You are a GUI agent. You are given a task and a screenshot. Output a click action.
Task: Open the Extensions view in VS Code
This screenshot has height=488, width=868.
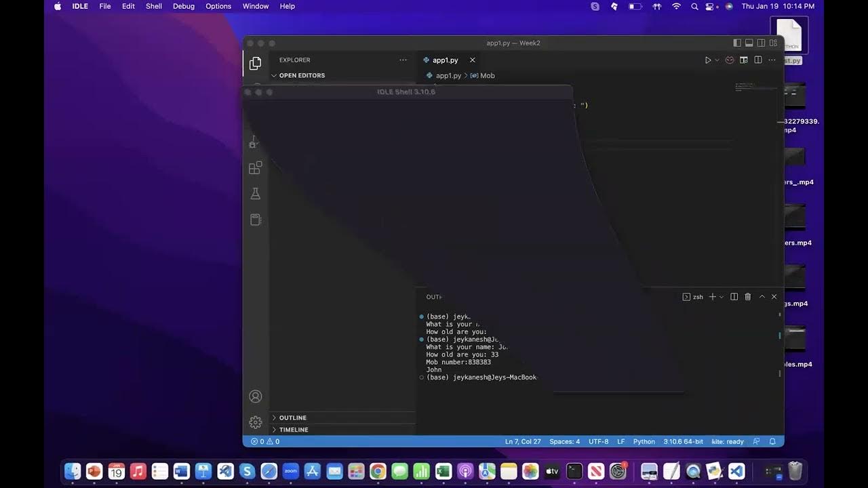(x=255, y=168)
